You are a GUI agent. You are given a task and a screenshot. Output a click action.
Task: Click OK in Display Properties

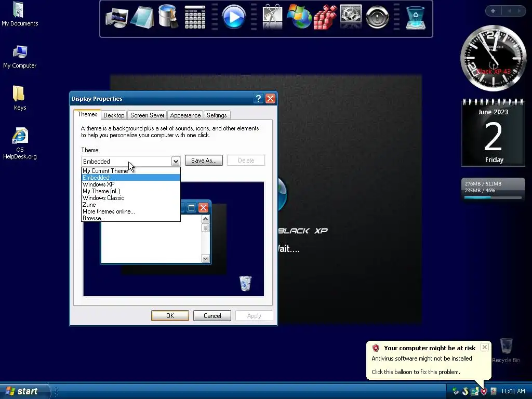(170, 315)
